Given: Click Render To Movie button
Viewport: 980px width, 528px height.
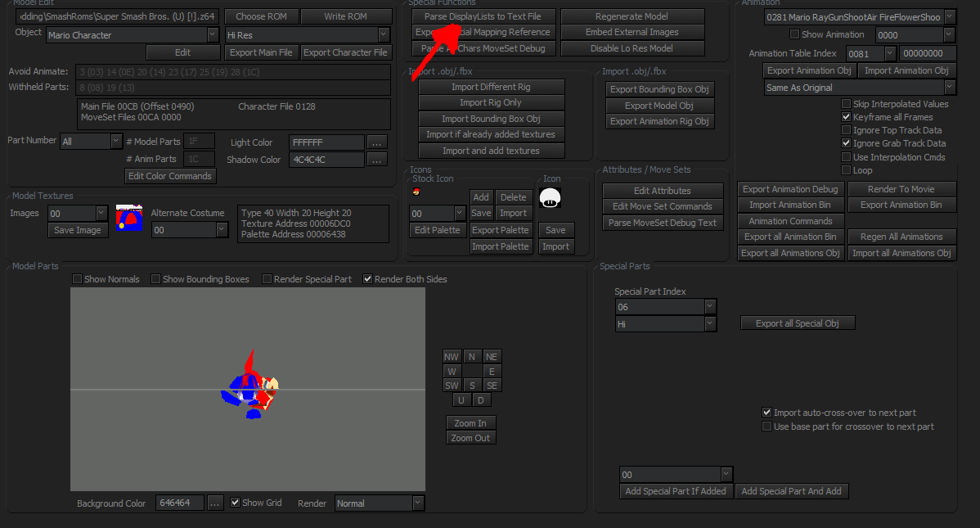Looking at the screenshot, I should tap(901, 189).
